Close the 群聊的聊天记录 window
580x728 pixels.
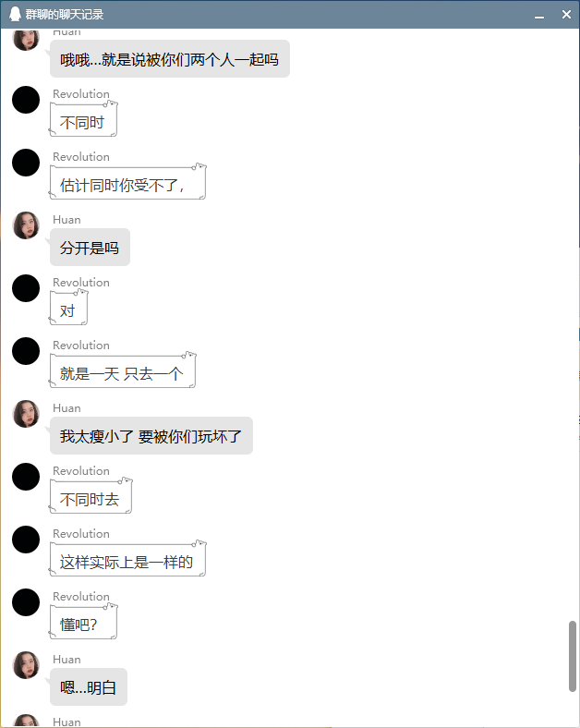pyautogui.click(x=566, y=15)
